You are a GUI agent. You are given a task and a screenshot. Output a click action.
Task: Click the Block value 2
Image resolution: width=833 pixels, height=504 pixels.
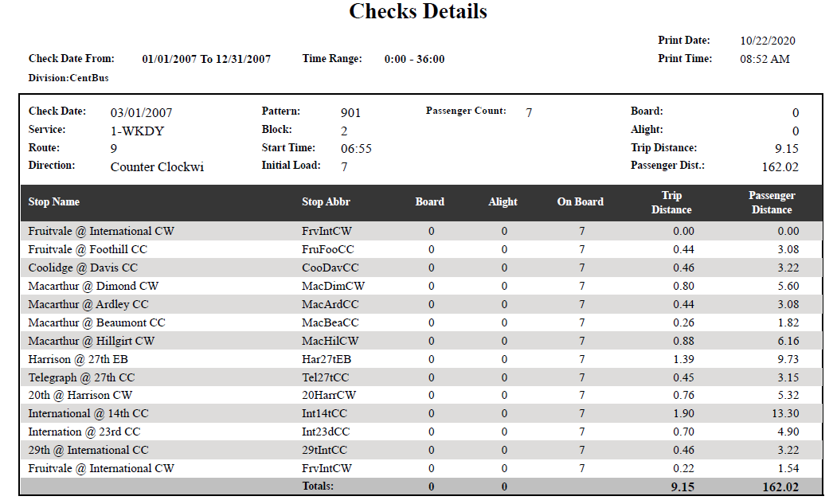point(342,129)
